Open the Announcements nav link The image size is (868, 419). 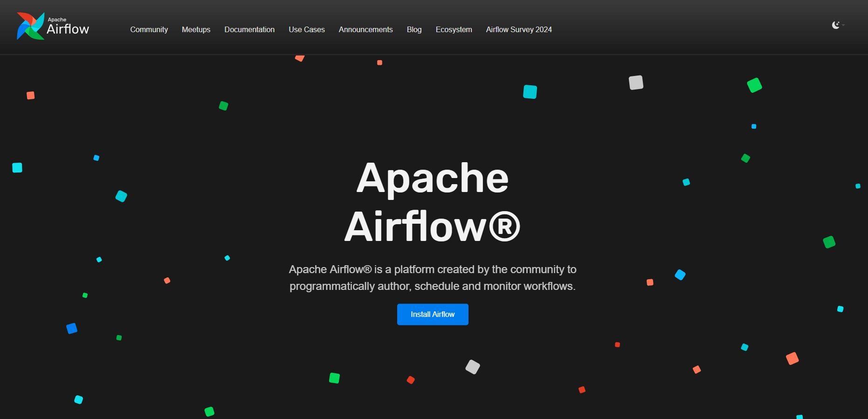tap(365, 29)
